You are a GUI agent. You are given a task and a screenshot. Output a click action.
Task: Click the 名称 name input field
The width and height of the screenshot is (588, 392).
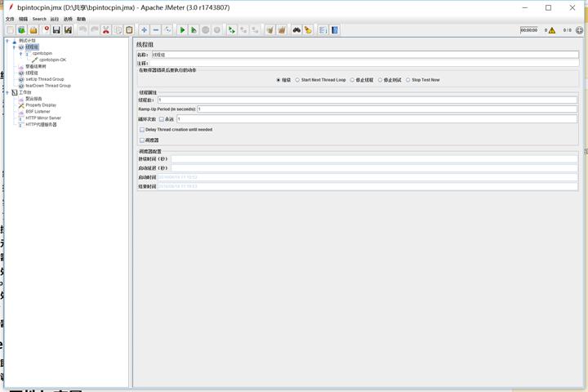coord(365,55)
